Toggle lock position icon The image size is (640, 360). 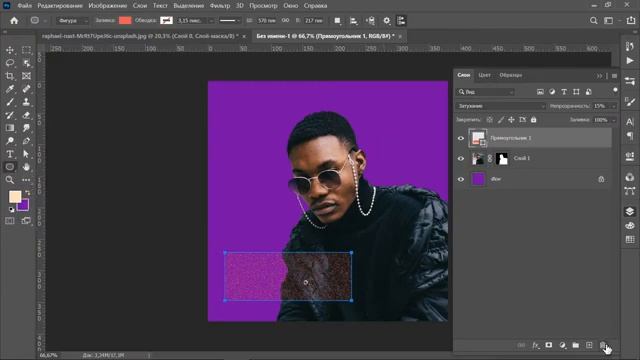click(511, 120)
